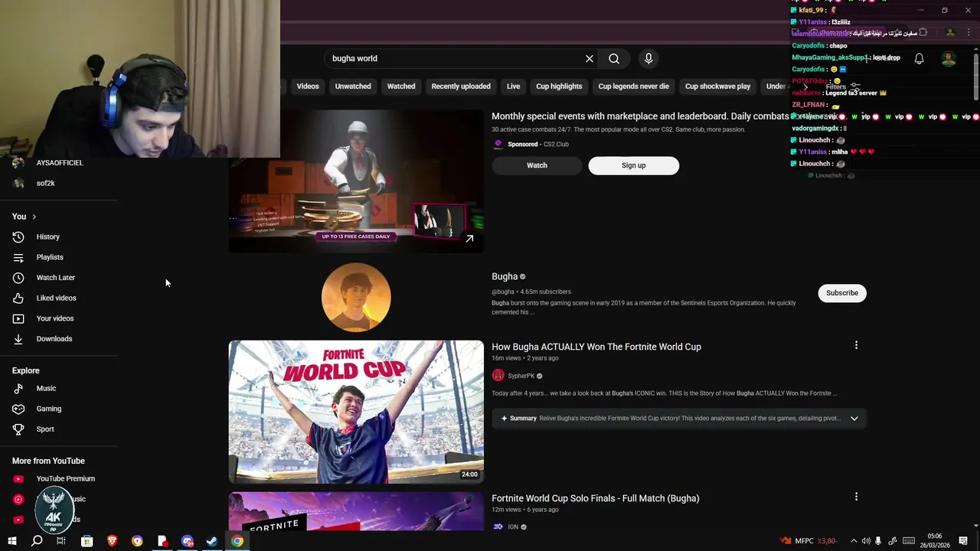Open Windows taskbar search
Screen dimensions: 980x551
[x=36, y=541]
